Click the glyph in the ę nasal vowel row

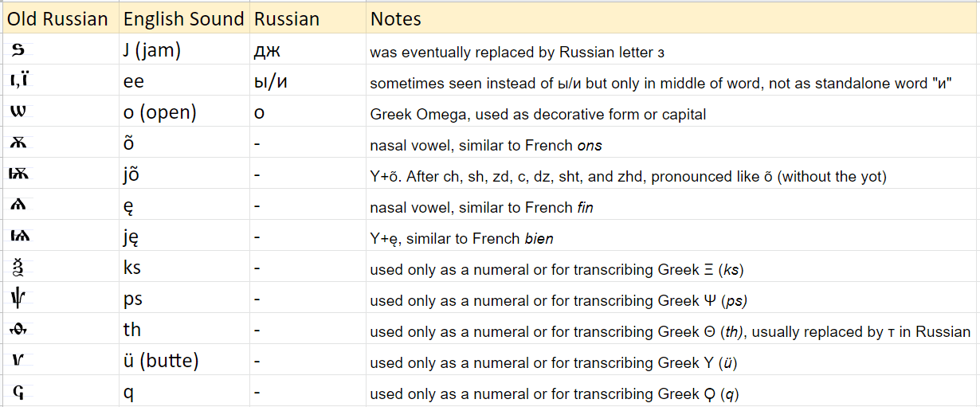pos(18,205)
